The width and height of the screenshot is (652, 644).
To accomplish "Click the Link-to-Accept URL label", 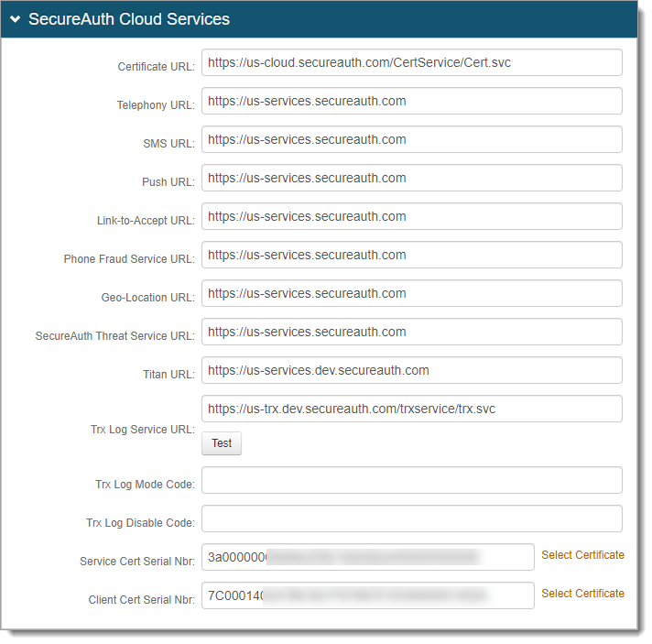I will click(x=146, y=221).
